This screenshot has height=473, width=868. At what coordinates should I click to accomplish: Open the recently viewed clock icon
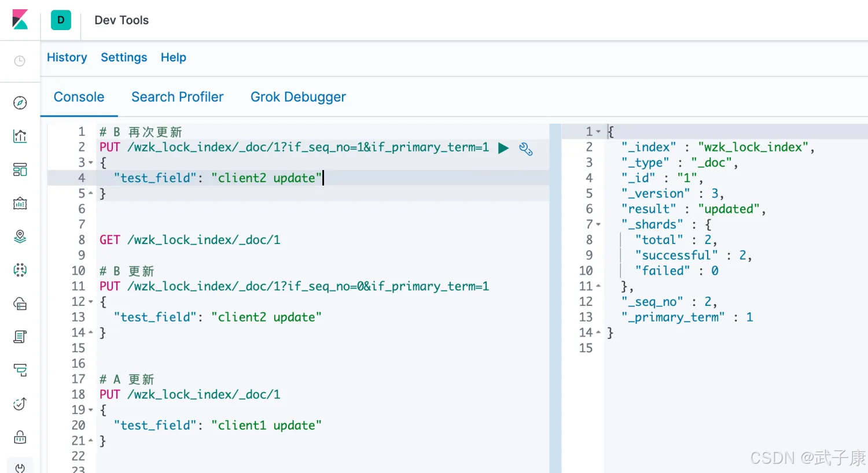pos(20,61)
